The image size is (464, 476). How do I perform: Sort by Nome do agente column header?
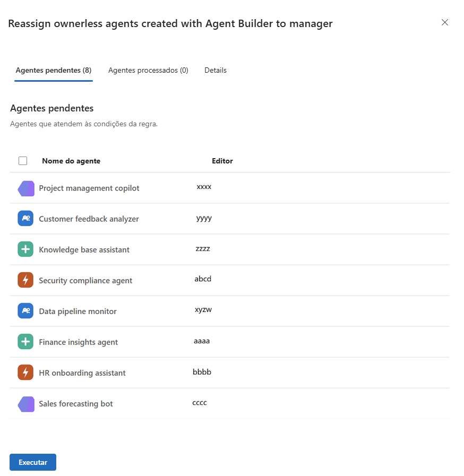tap(71, 161)
